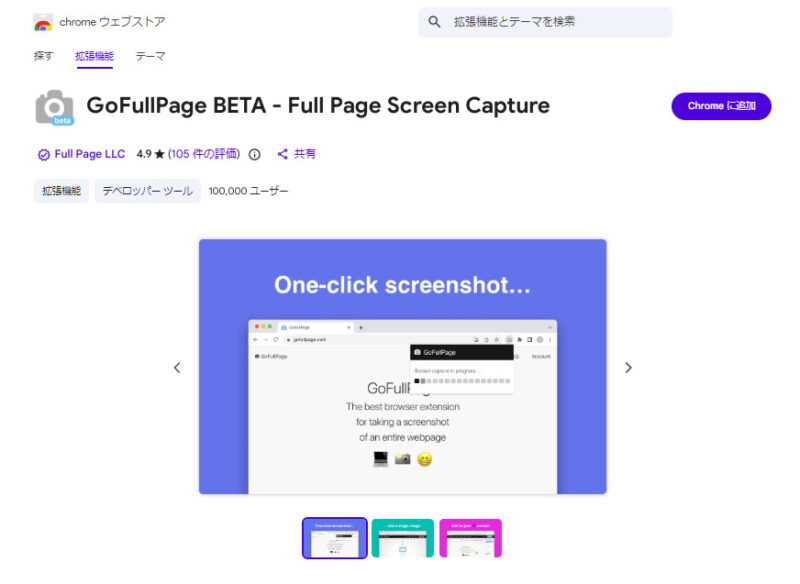Add extension with Chrome に追加 button
Viewport: 800px width, 584px height.
tap(721, 106)
